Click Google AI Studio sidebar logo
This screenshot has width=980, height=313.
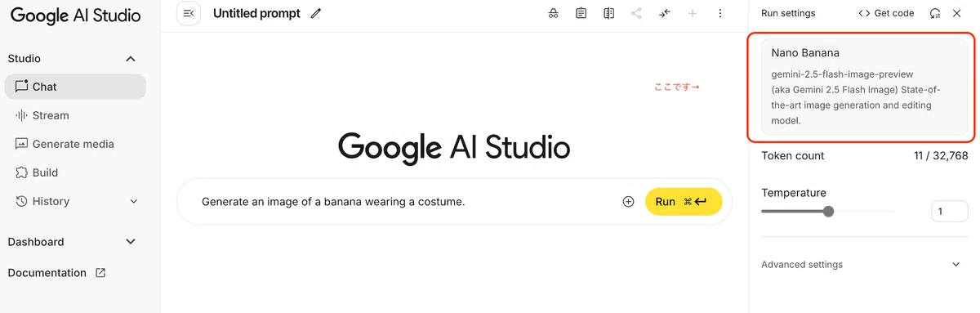pos(76,16)
